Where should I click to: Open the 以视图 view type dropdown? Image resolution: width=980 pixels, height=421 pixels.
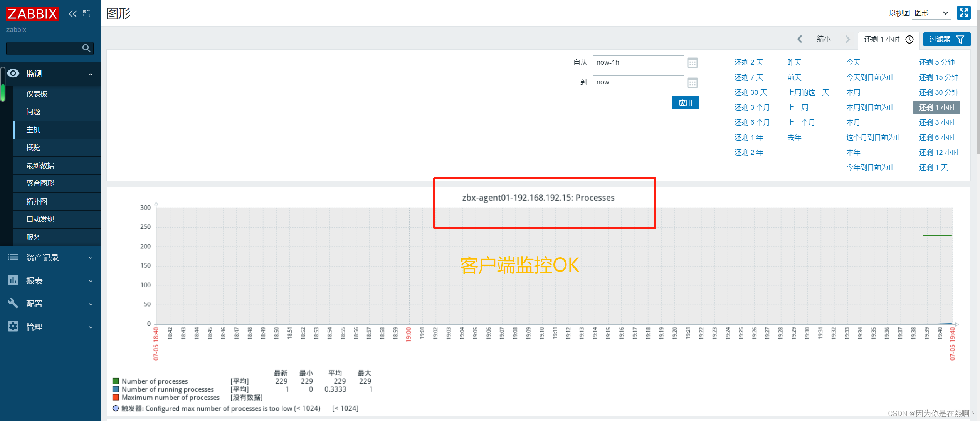click(x=931, y=13)
